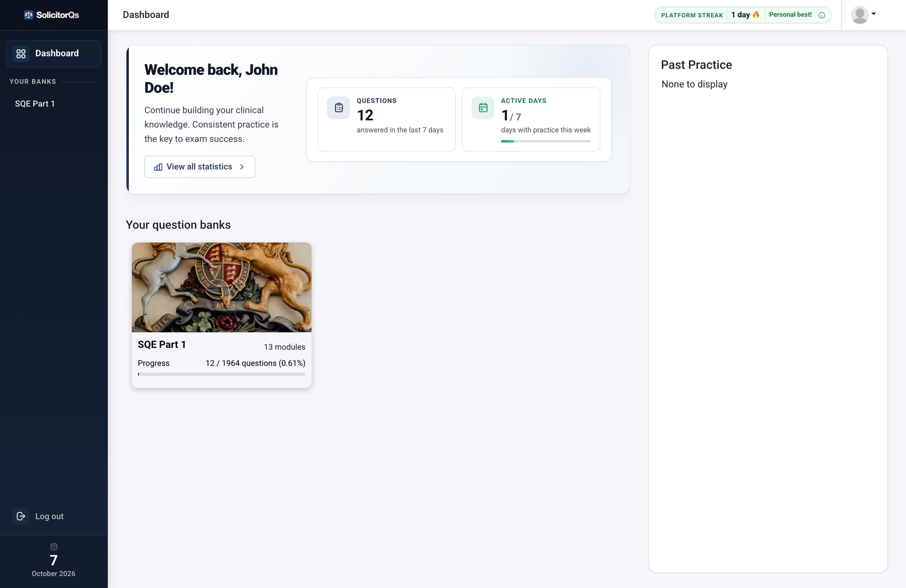Open Dashboard in the sidebar menu
This screenshot has width=906, height=588.
(54, 53)
